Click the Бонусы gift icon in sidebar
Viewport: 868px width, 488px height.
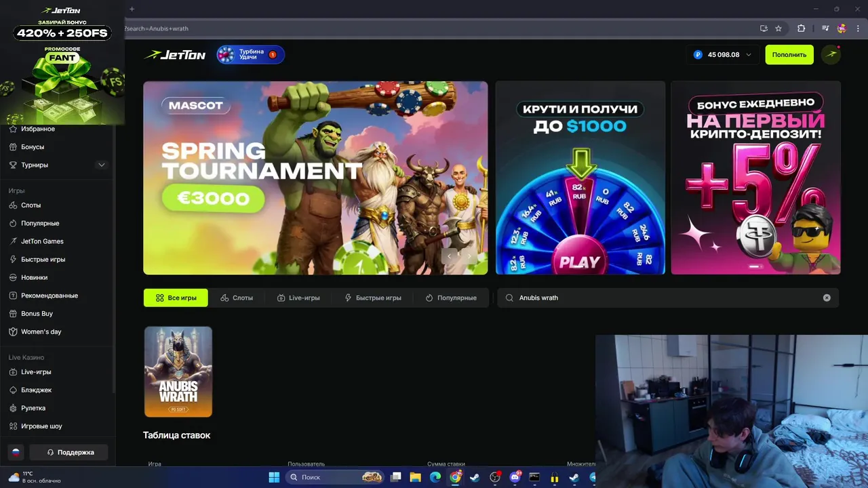pyautogui.click(x=13, y=147)
